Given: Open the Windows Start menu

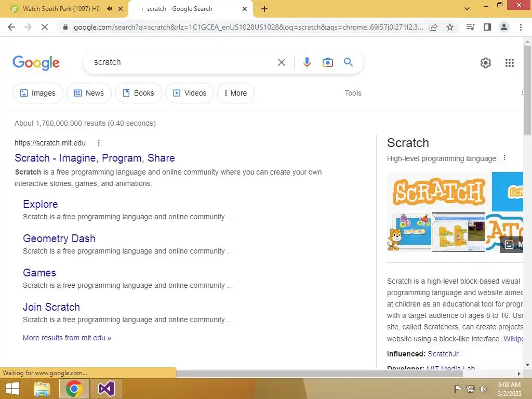Looking at the screenshot, I should [x=12, y=389].
